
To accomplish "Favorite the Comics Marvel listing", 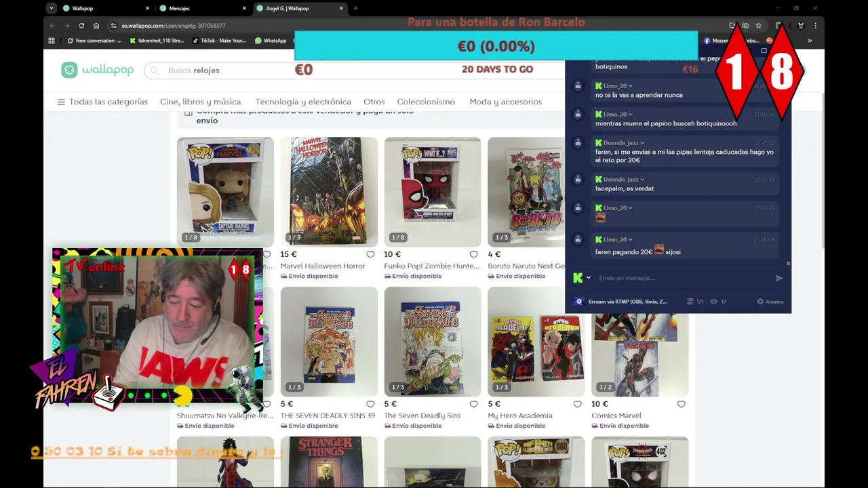I will [681, 404].
